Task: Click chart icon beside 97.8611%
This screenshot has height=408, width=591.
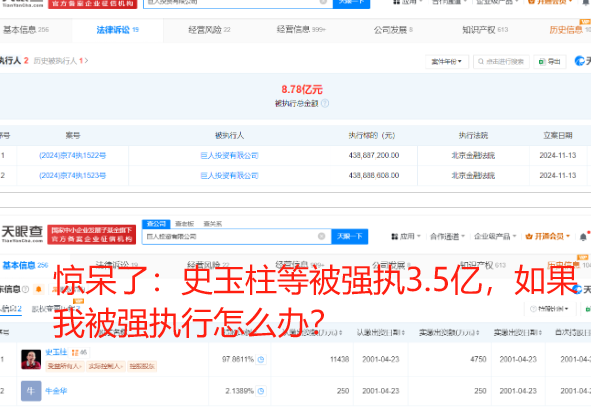Action: click(x=261, y=360)
